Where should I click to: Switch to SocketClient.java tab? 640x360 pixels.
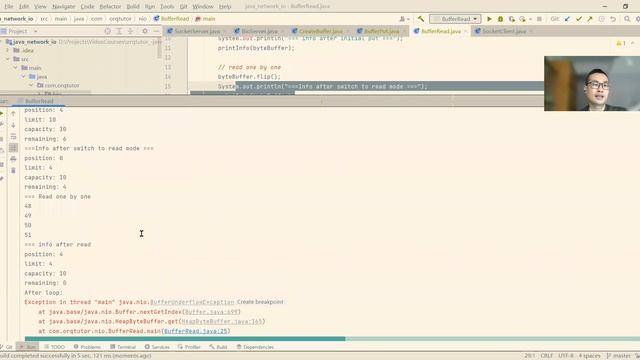point(504,31)
